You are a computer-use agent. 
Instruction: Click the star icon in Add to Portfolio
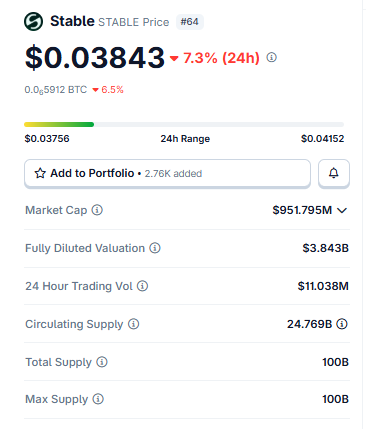click(40, 173)
